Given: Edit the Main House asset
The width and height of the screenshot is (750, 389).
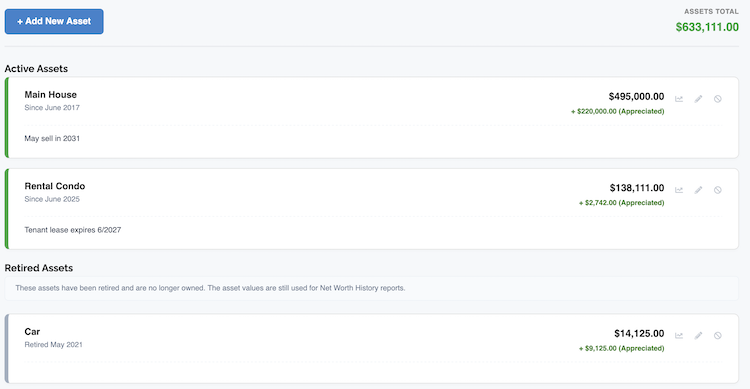Looking at the screenshot, I should pos(698,99).
